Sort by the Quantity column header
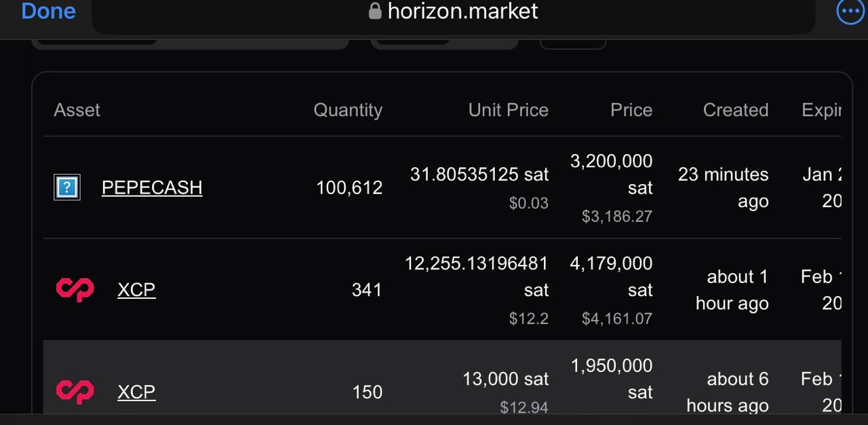 coord(348,110)
